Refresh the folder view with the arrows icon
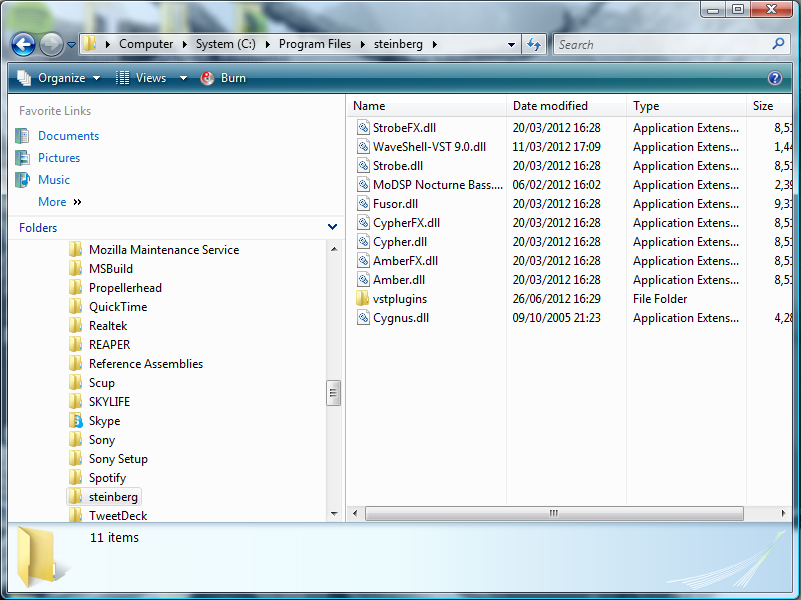Image resolution: width=801 pixels, height=600 pixels. [534, 44]
